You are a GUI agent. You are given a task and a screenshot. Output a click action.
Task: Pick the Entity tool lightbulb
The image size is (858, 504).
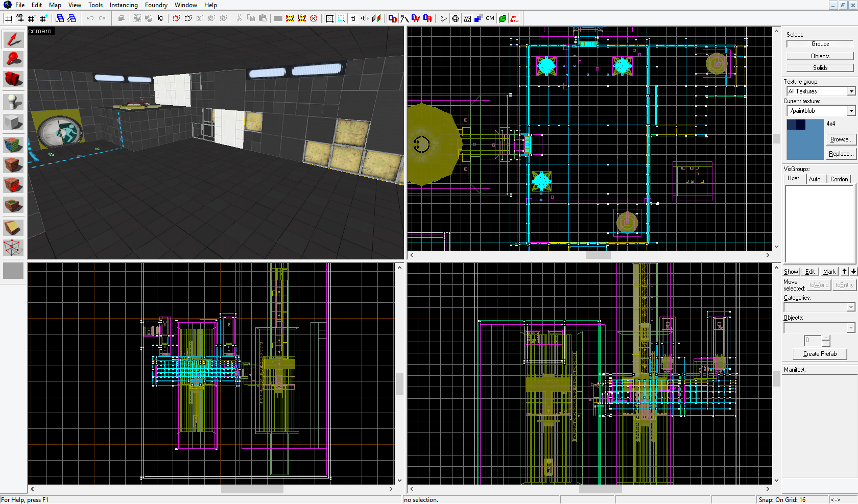pyautogui.click(x=13, y=102)
